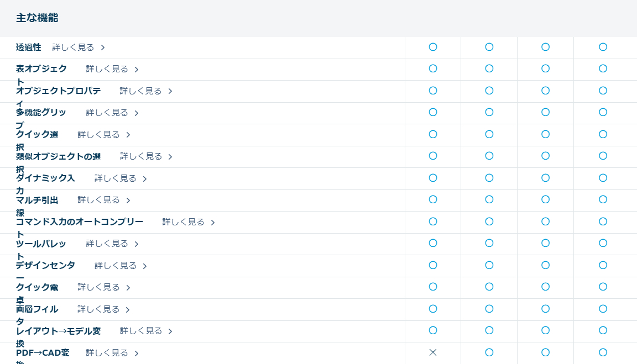The width and height of the screenshot is (637, 364).
Task: Click second column circle in PDF→CAD変換 row
Action: (x=489, y=352)
